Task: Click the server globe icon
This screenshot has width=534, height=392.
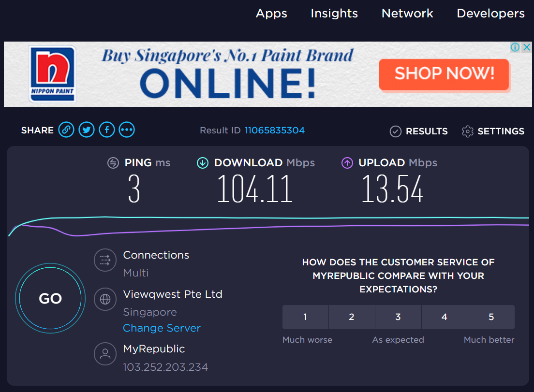Action: pyautogui.click(x=105, y=299)
